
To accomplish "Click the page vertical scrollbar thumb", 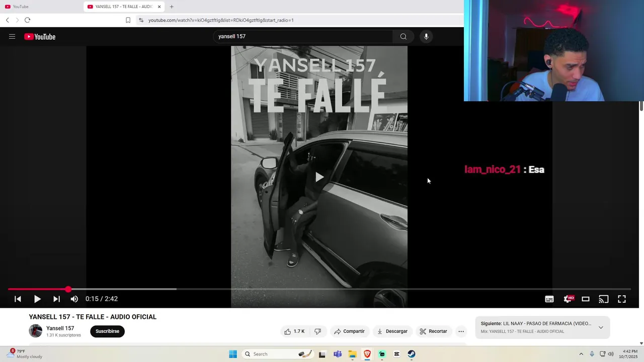I will point(641,106).
